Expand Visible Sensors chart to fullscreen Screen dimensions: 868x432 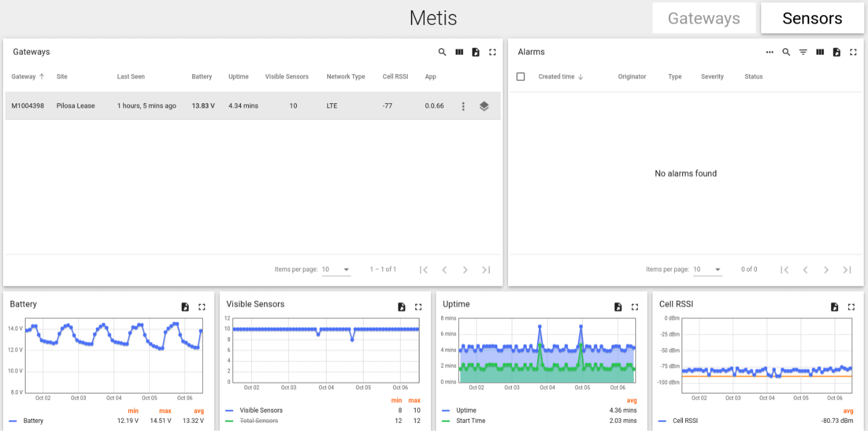tap(418, 307)
